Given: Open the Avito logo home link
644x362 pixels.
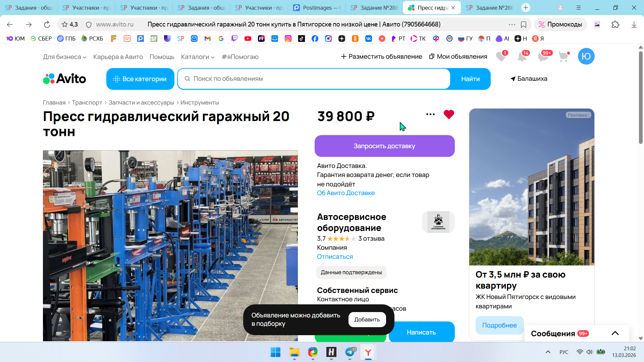Looking at the screenshot, I should click(x=64, y=79).
